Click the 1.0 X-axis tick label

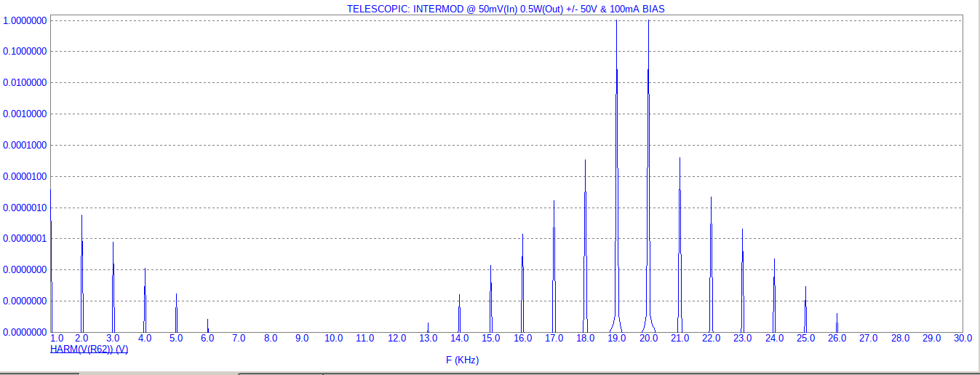pyautogui.click(x=57, y=339)
